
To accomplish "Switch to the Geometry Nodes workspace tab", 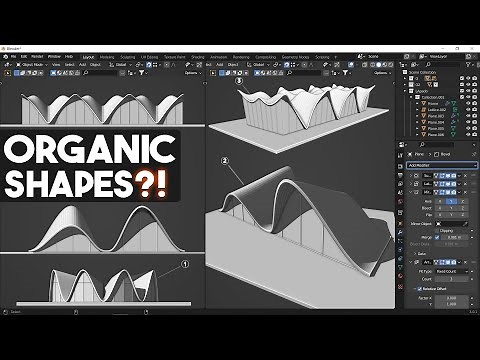I will pos(295,57).
